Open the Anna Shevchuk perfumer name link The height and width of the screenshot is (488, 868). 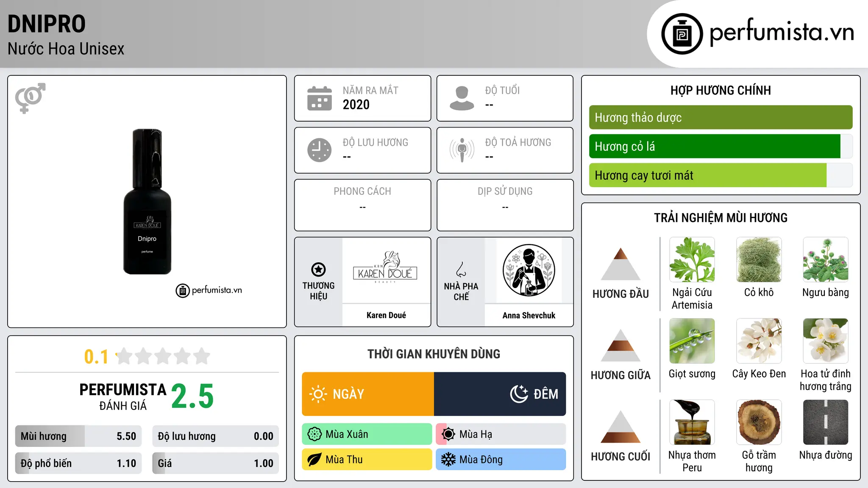coord(529,315)
